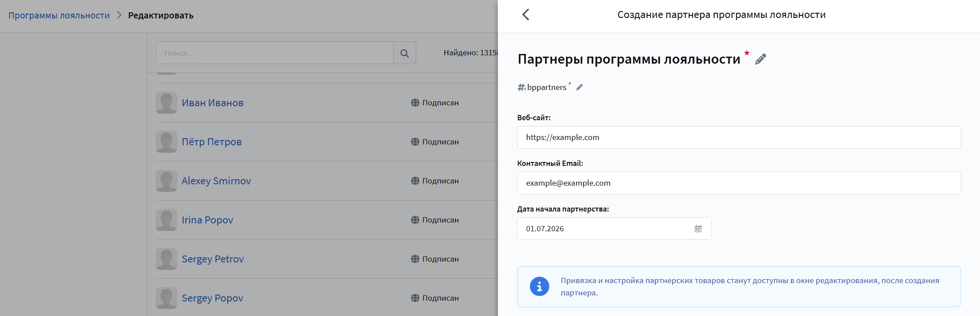Click Подписан status in Пётр Петров's row
Screen dimensions: 980x316
point(440,142)
